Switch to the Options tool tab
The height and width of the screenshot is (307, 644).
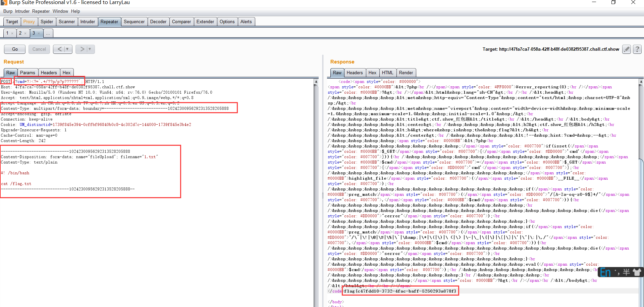coord(227,21)
